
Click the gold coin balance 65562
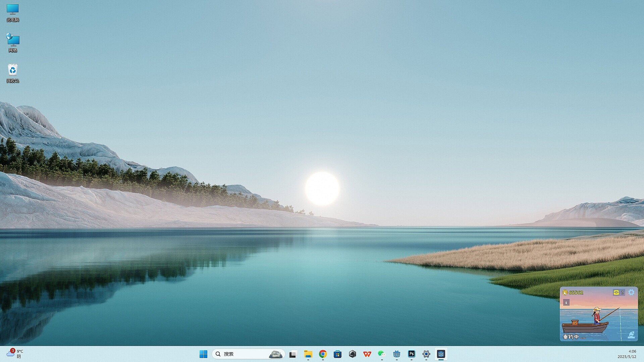click(573, 292)
